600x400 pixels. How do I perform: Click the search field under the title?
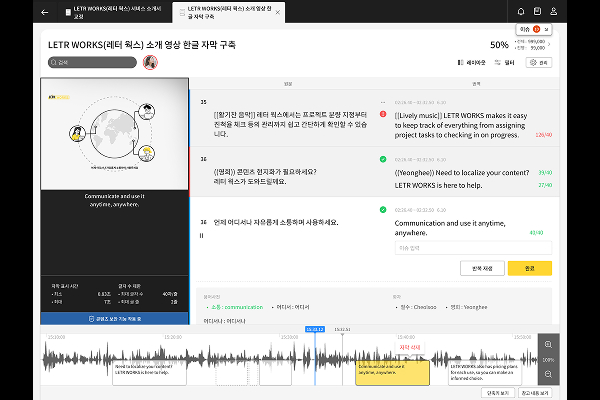pos(92,62)
